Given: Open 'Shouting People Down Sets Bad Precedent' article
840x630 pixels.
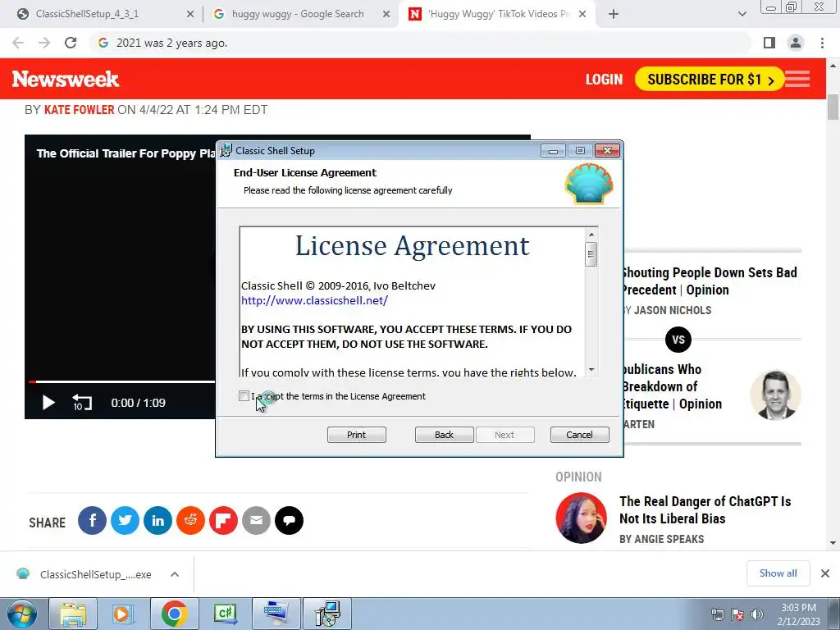Looking at the screenshot, I should tap(710, 281).
